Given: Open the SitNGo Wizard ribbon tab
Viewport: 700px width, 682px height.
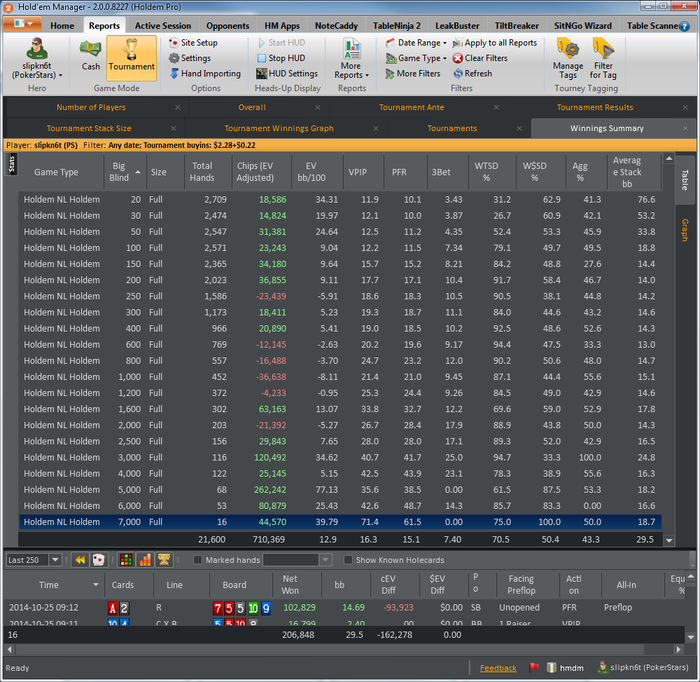Looking at the screenshot, I should (x=583, y=26).
